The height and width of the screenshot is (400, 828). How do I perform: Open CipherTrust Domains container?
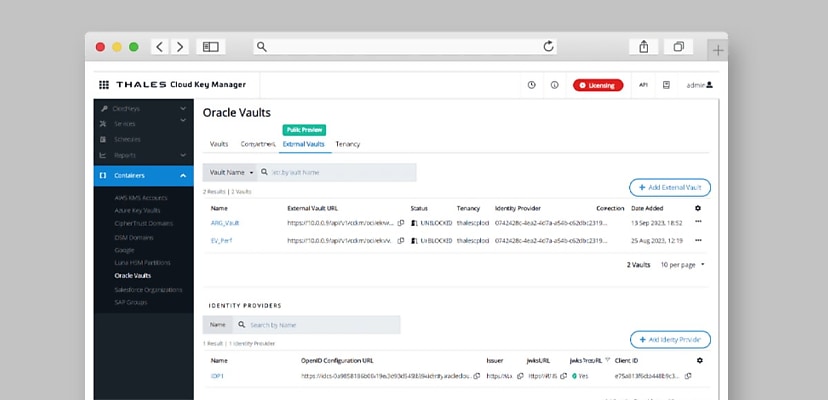144,224
